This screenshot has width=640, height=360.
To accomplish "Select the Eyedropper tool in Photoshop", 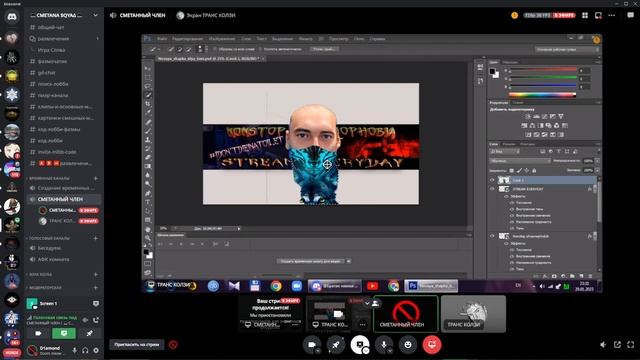I will pyautogui.click(x=148, y=113).
